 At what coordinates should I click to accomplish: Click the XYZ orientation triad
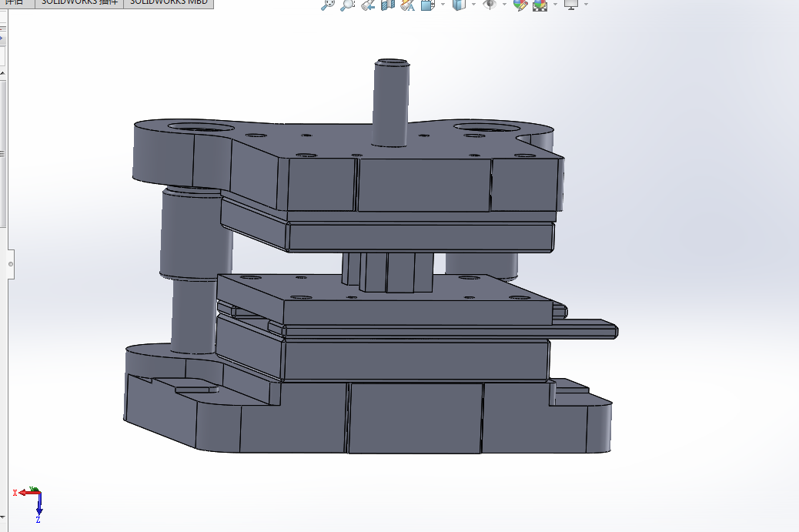(29, 504)
